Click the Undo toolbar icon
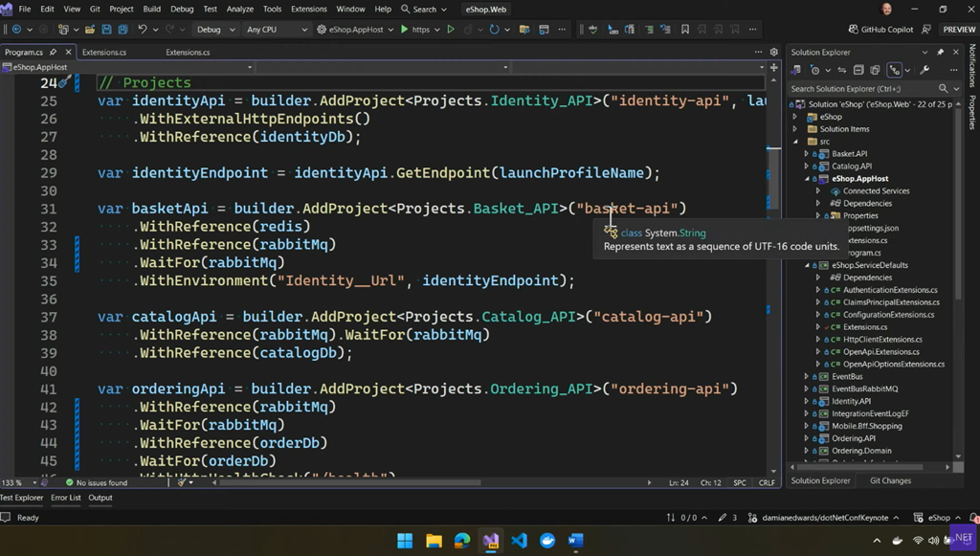 (x=143, y=30)
